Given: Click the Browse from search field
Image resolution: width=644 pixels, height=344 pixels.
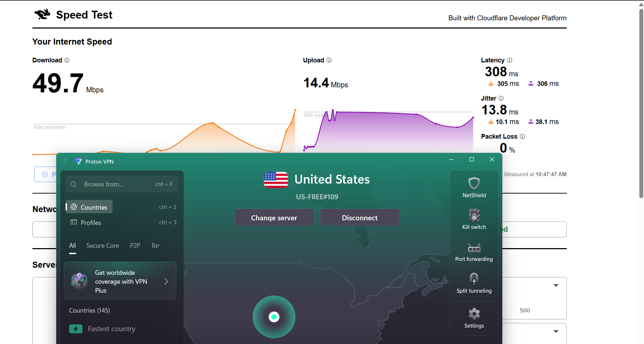Looking at the screenshot, I should coord(122,184).
